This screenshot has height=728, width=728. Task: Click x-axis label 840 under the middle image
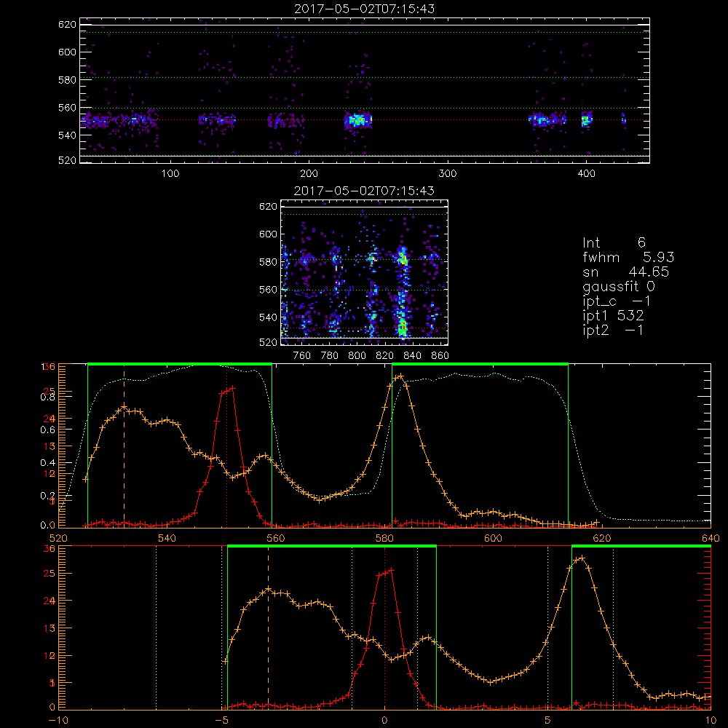412,356
